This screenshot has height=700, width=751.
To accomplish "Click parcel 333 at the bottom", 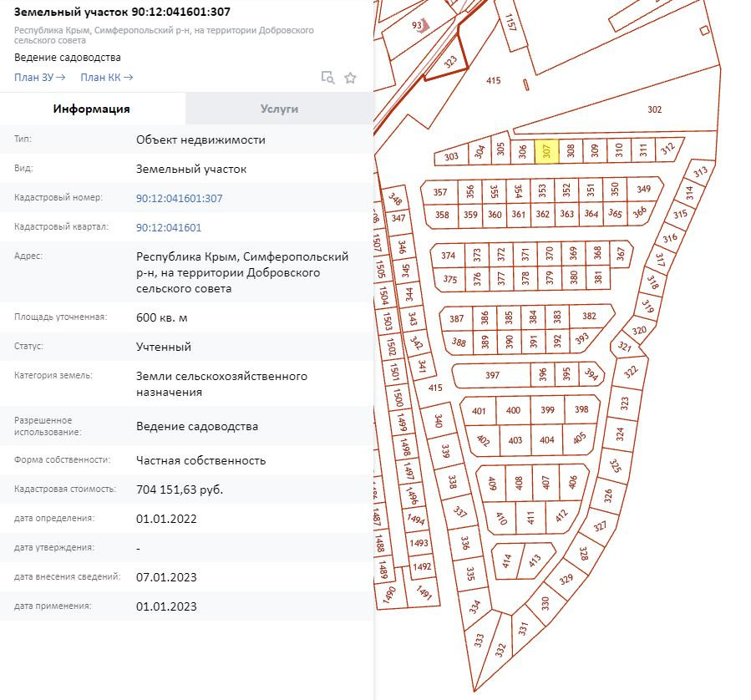I will tap(479, 641).
